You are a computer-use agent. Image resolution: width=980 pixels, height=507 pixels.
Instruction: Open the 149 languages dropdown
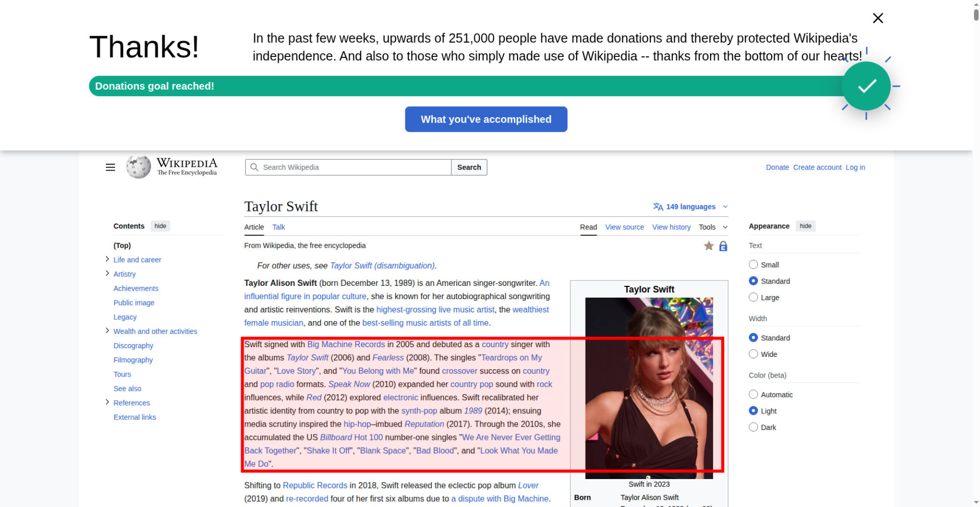tap(691, 207)
